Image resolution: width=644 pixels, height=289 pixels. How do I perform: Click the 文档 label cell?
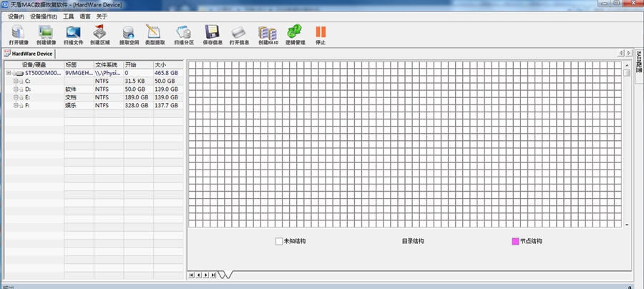tap(79, 98)
